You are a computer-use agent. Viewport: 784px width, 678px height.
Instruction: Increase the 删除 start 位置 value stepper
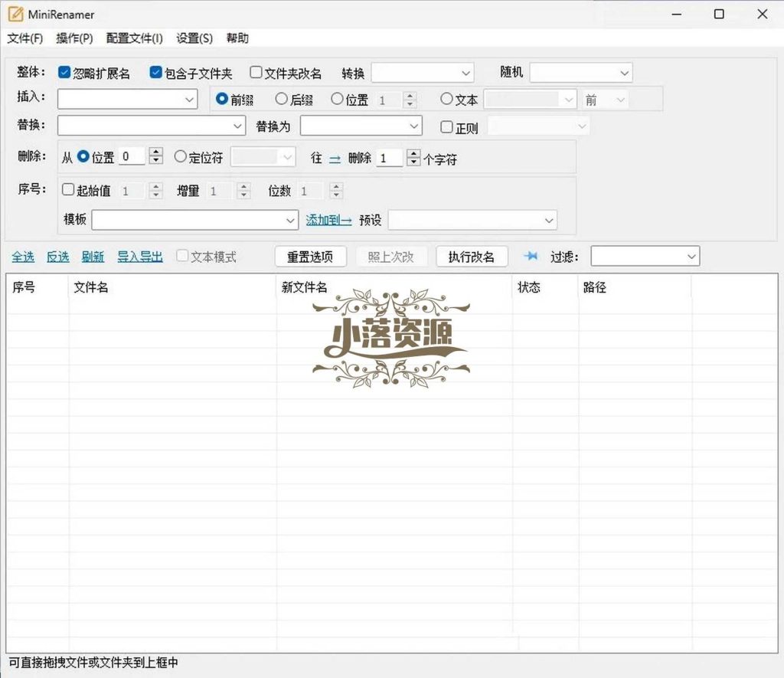(156, 152)
